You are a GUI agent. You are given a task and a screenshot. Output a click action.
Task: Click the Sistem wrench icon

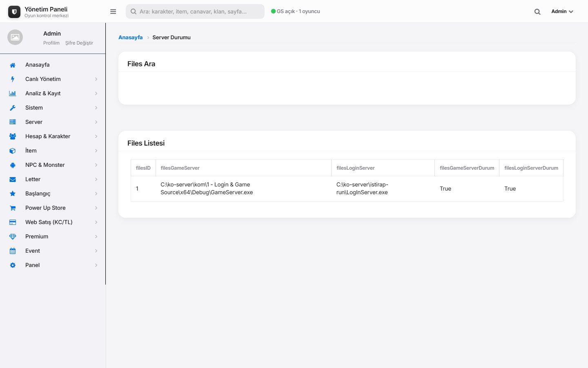[x=13, y=108]
